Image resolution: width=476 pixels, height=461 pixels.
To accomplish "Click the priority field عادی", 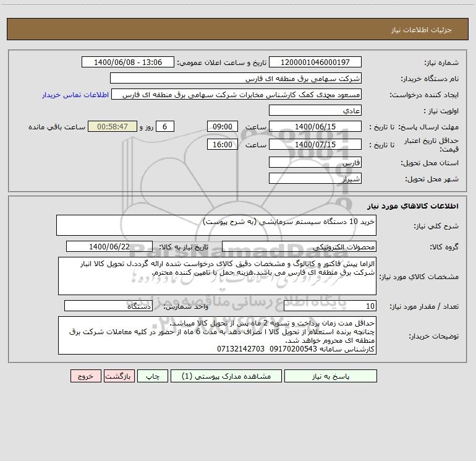I will (x=315, y=110).
